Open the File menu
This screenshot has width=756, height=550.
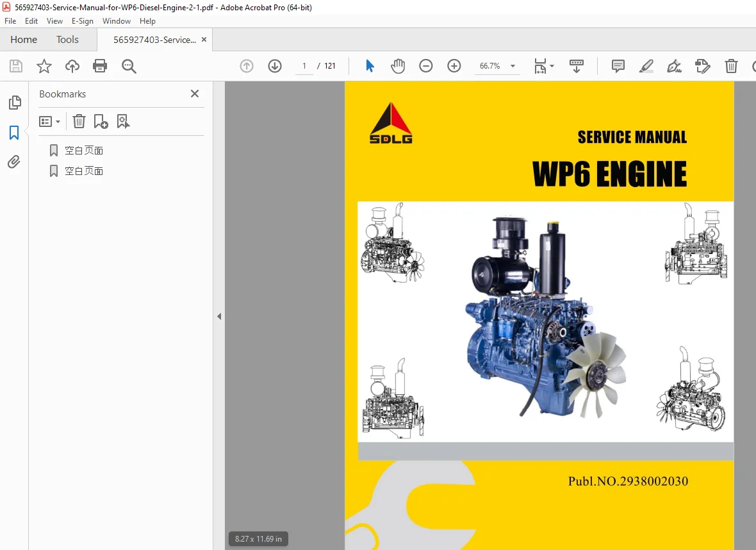pyautogui.click(x=10, y=21)
